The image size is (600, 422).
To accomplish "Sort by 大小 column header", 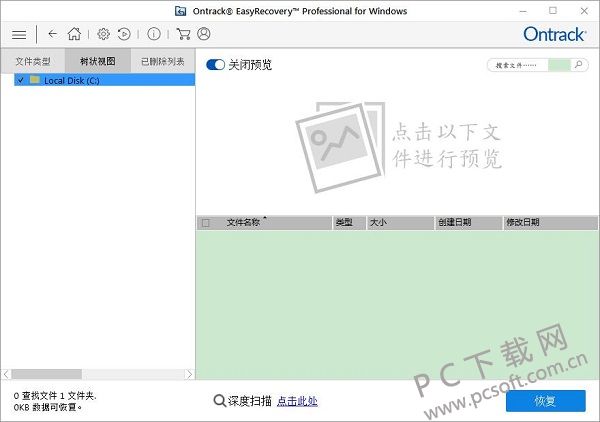I will pyautogui.click(x=400, y=223).
